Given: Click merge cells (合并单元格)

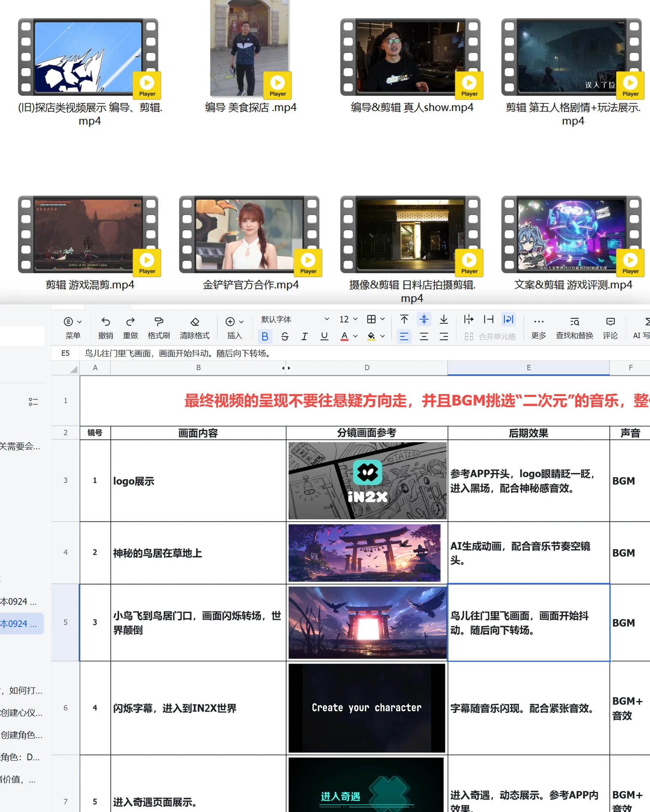Looking at the screenshot, I should pyautogui.click(x=490, y=337).
